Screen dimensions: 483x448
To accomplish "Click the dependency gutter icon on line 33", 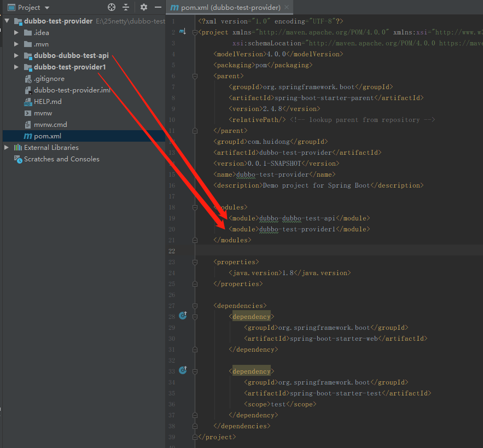I will coord(183,370).
